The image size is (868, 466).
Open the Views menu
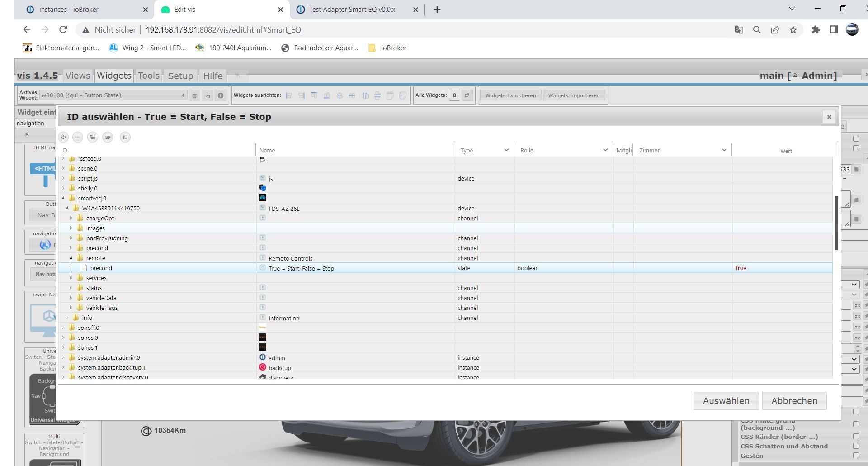pos(78,76)
